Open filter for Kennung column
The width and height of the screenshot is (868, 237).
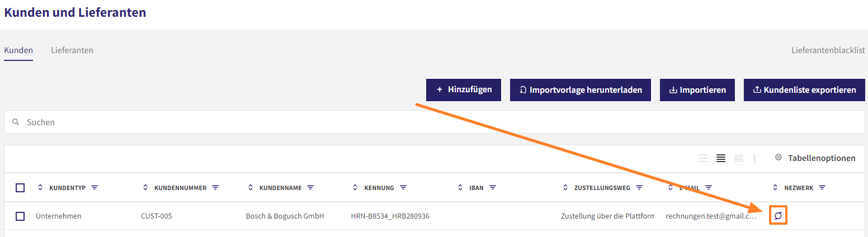403,188
